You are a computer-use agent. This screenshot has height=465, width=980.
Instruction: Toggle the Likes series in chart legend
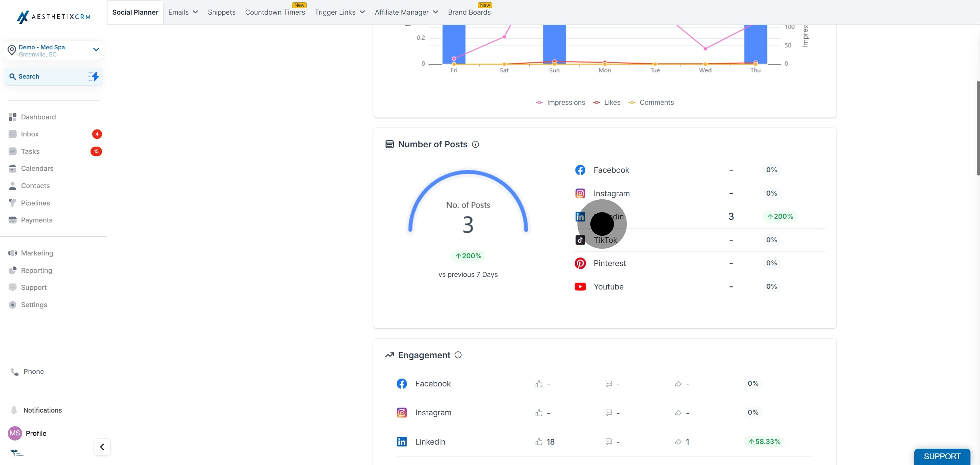click(607, 103)
